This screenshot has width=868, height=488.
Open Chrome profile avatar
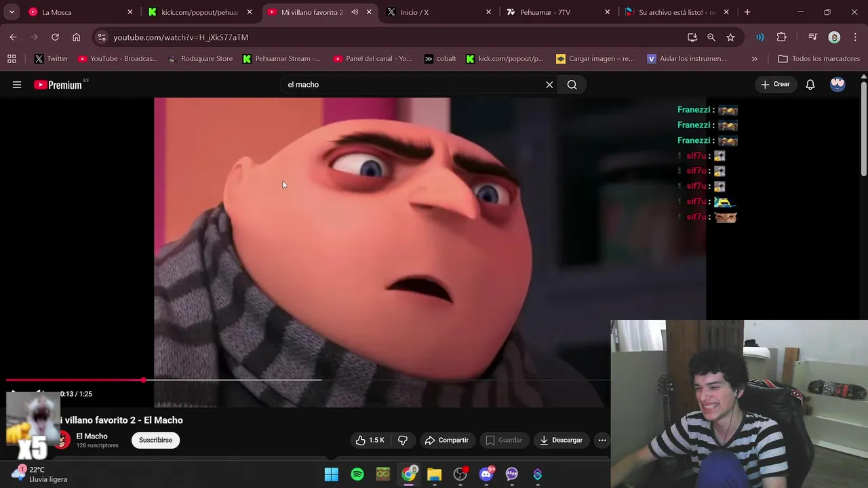click(834, 37)
